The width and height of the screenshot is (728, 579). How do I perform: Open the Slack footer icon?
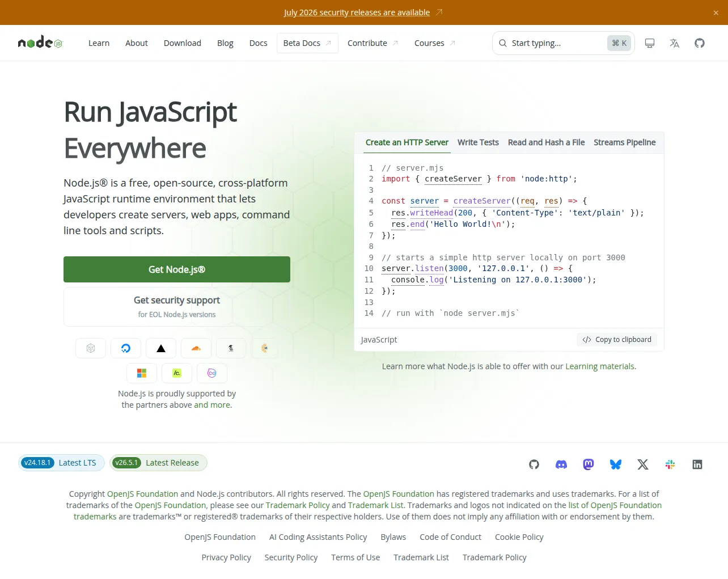click(670, 464)
